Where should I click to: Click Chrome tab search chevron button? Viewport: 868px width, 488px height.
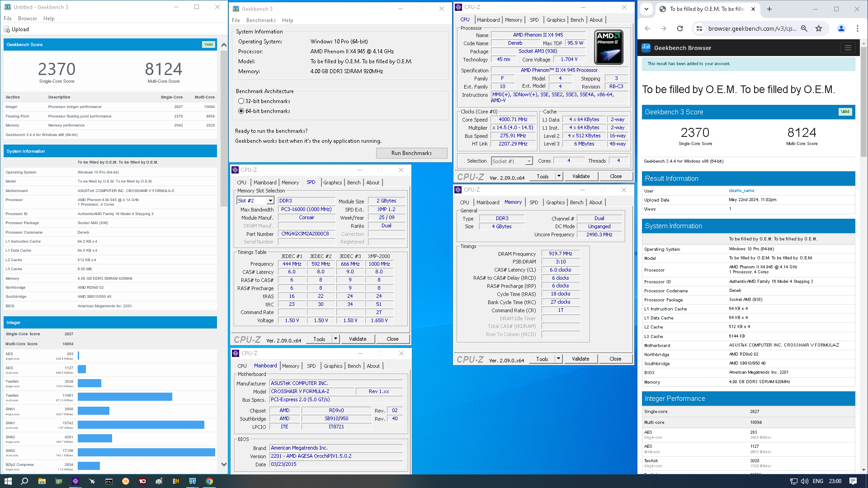(646, 9)
